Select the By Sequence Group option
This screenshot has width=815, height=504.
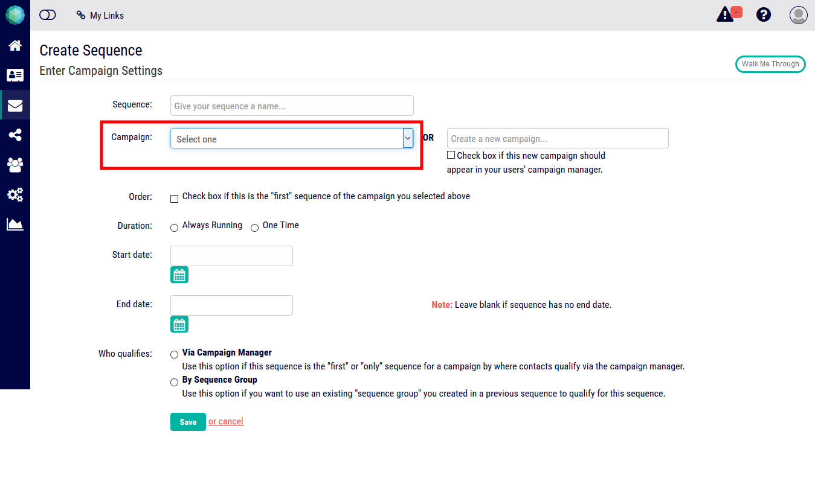[x=175, y=382]
